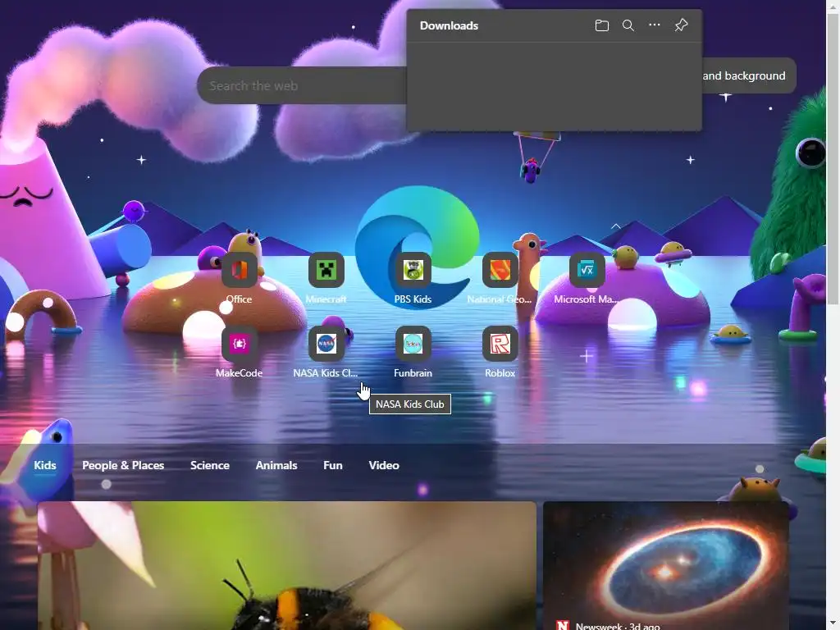Click the Search the web field
Viewport: 840px width, 630px height.
[302, 85]
